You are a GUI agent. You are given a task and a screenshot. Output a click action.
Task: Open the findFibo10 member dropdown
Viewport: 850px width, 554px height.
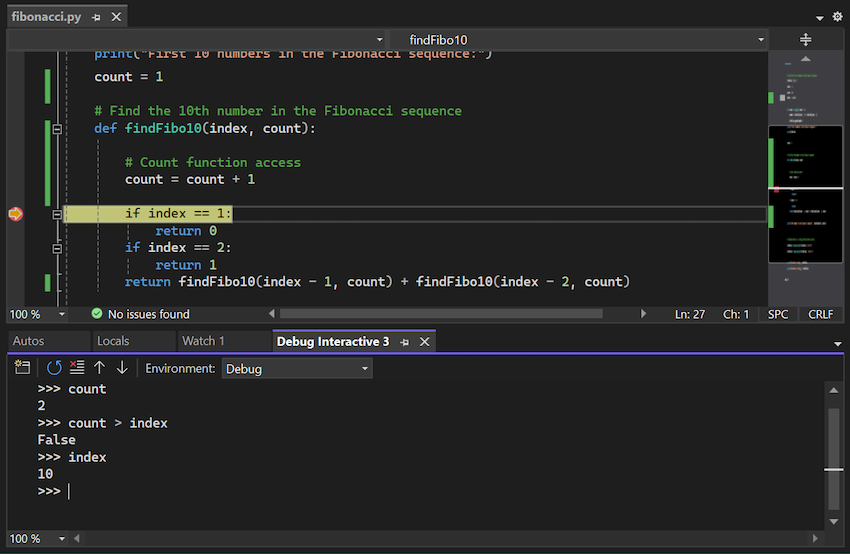[x=578, y=40]
